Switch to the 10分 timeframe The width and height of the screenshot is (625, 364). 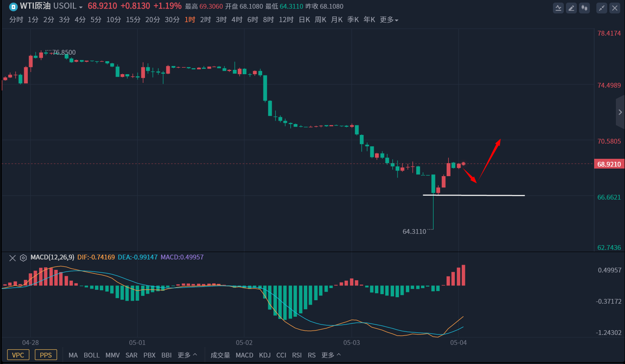(114, 20)
